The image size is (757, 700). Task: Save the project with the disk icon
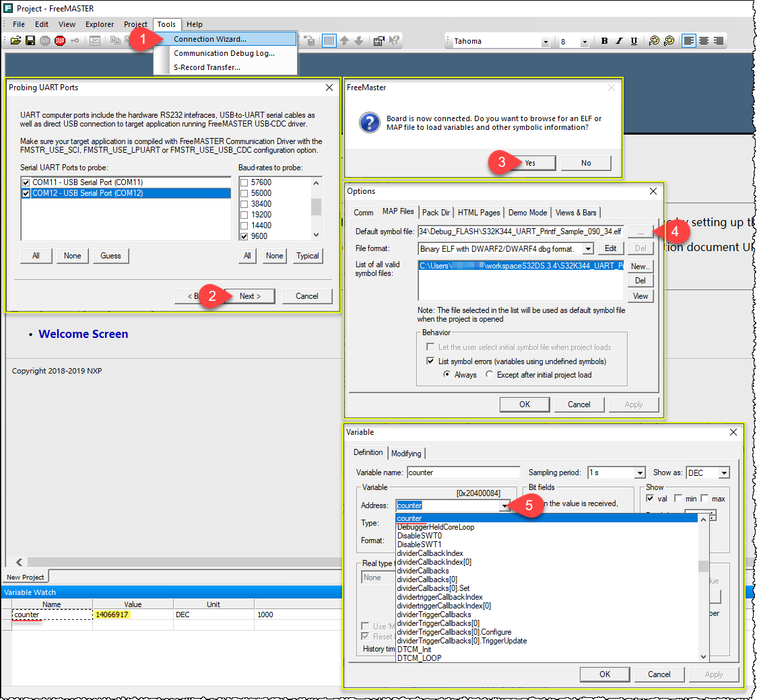(x=30, y=40)
